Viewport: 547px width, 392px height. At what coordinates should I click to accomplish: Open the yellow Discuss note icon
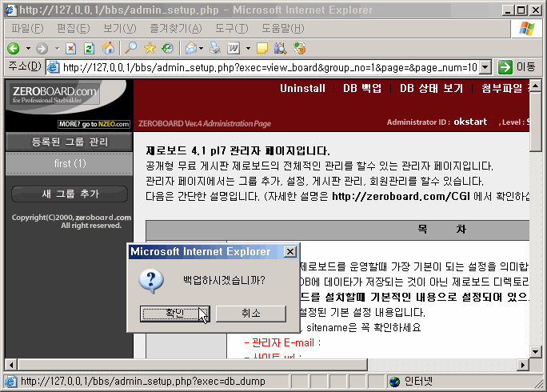point(262,48)
